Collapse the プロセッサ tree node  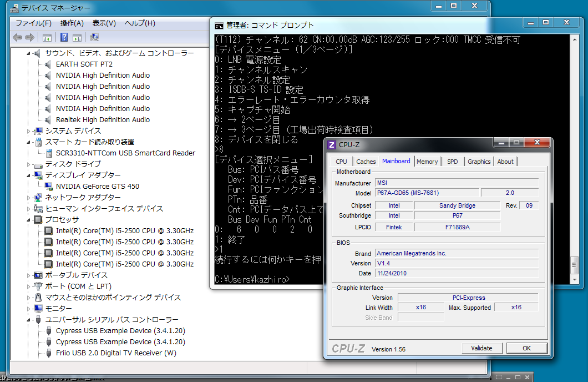pos(29,219)
